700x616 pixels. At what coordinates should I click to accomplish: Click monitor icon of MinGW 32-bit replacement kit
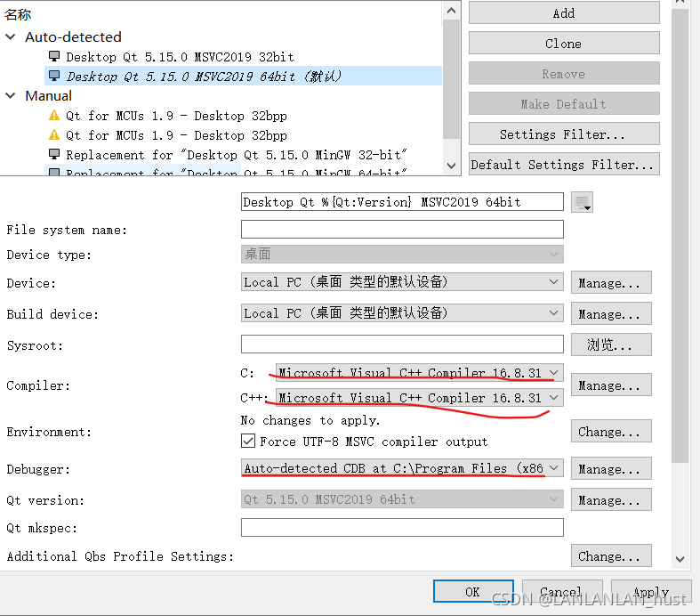[x=54, y=155]
